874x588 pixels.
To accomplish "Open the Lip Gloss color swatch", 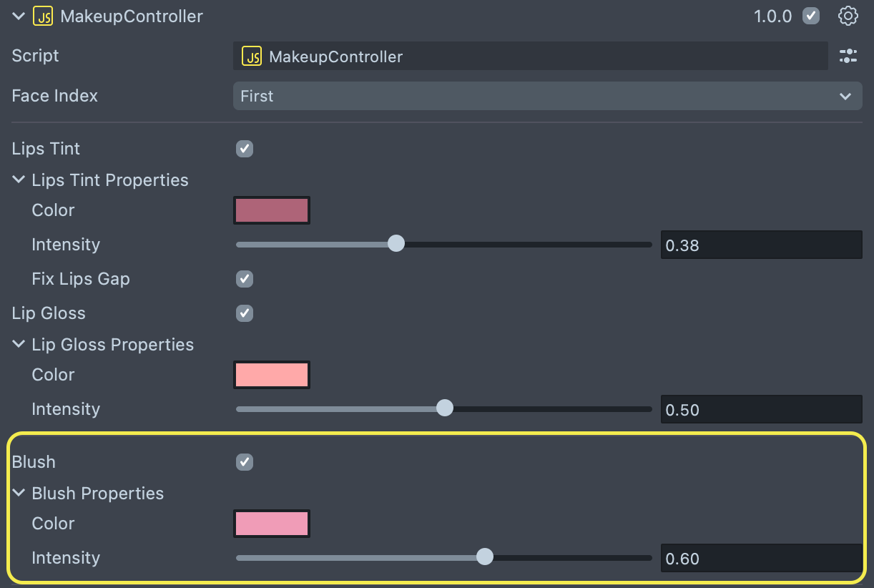I will (x=272, y=375).
